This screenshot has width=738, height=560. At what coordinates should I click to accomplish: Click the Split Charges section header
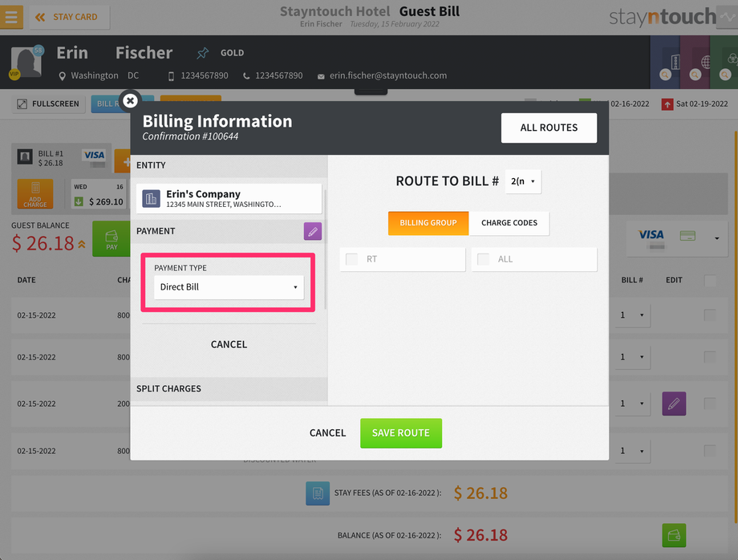coord(229,388)
